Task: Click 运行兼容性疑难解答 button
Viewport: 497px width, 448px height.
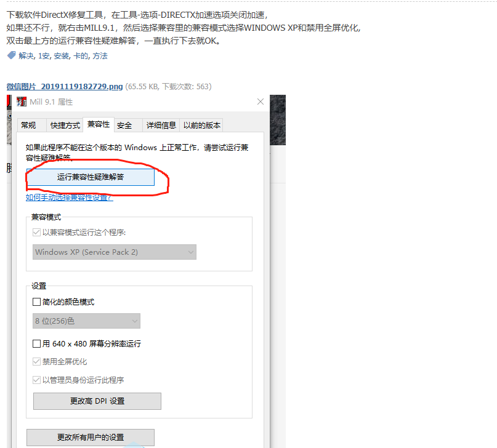Action: point(91,177)
